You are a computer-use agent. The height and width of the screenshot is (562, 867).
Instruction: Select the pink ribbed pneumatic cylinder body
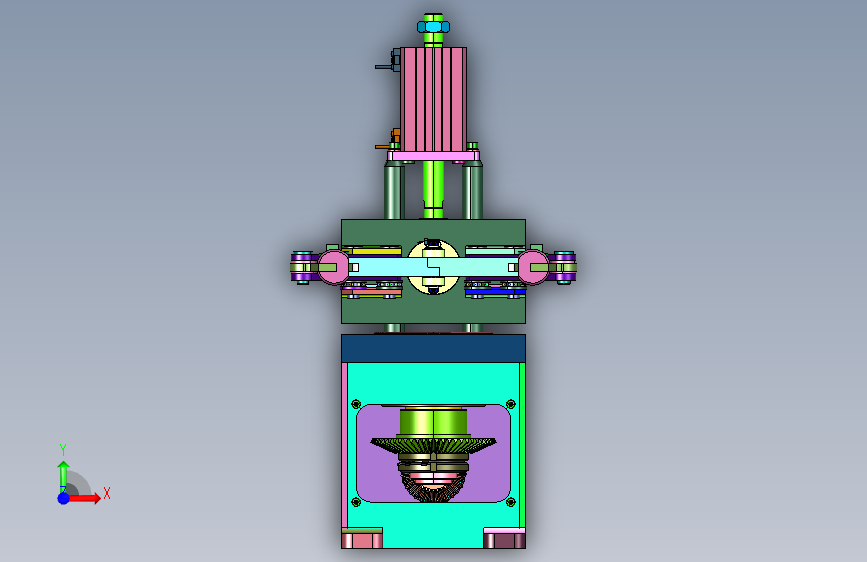click(434, 100)
